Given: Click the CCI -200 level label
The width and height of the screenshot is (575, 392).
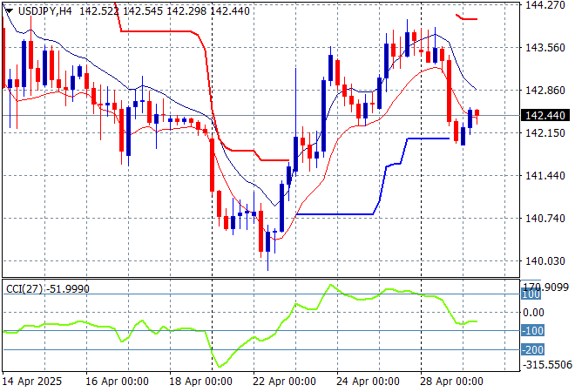Looking at the screenshot, I should tap(533, 350).
